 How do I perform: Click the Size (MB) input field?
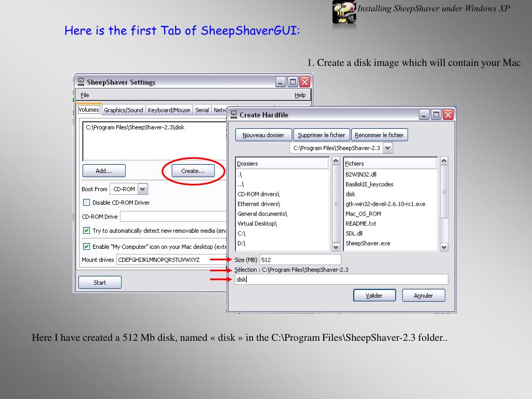coord(300,260)
